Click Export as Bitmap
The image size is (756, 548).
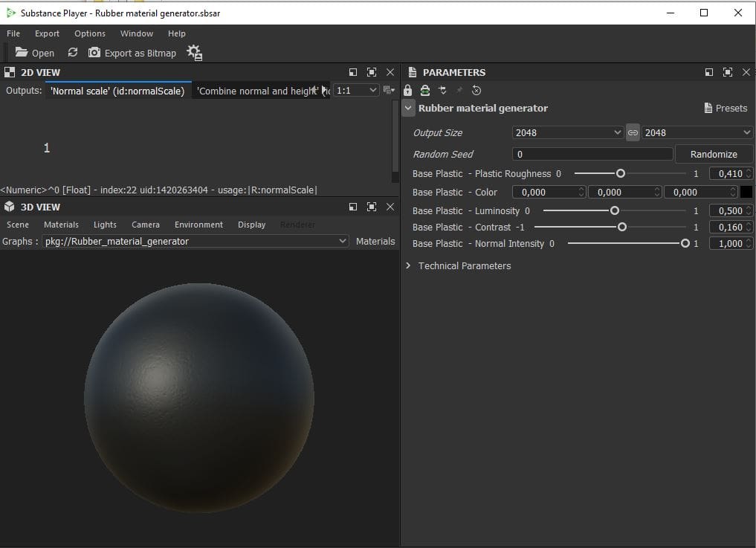pyautogui.click(x=132, y=53)
